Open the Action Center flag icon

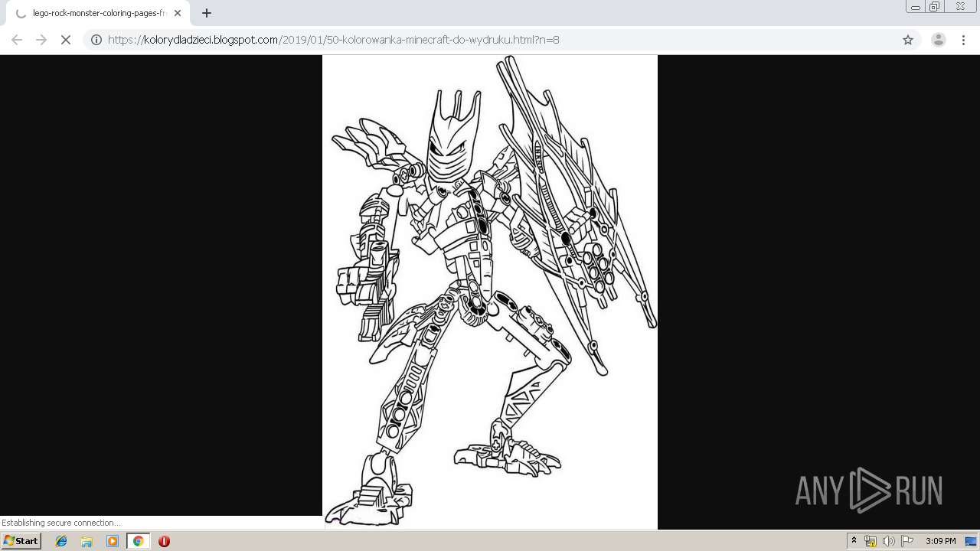point(907,541)
